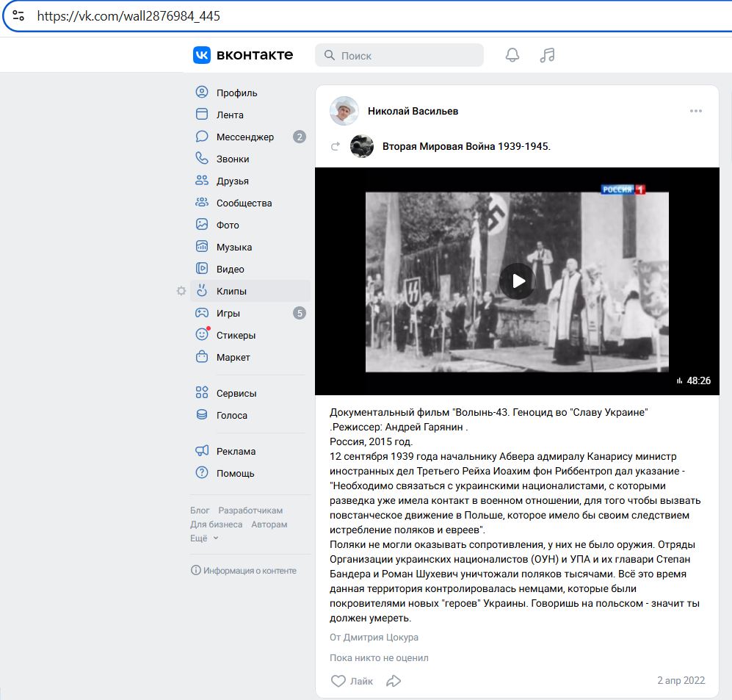Click Информация о контенте link
The width and height of the screenshot is (732, 700).
click(243, 570)
